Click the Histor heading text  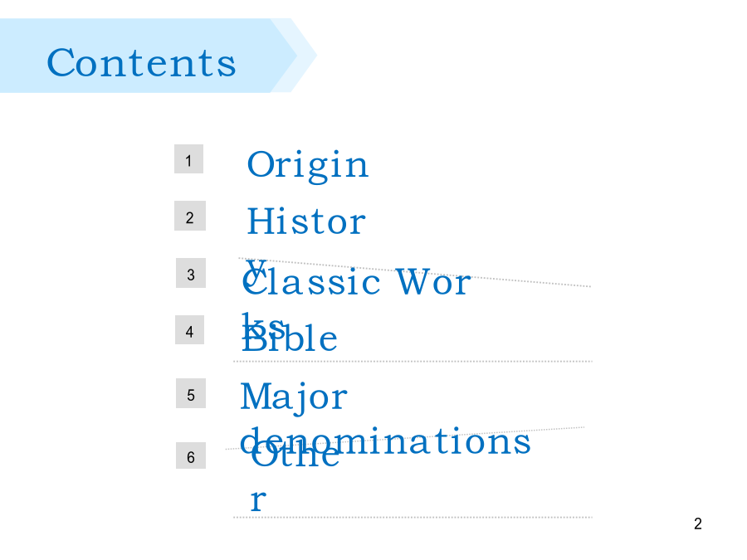click(306, 222)
